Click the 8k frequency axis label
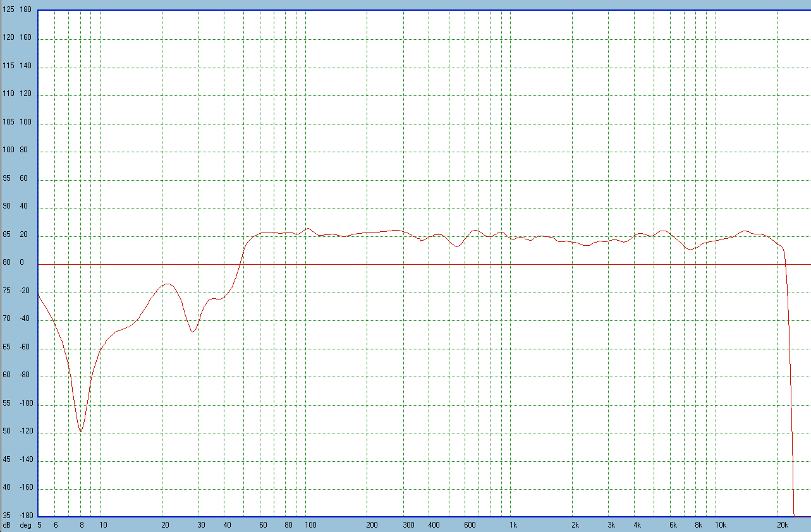 [698, 525]
